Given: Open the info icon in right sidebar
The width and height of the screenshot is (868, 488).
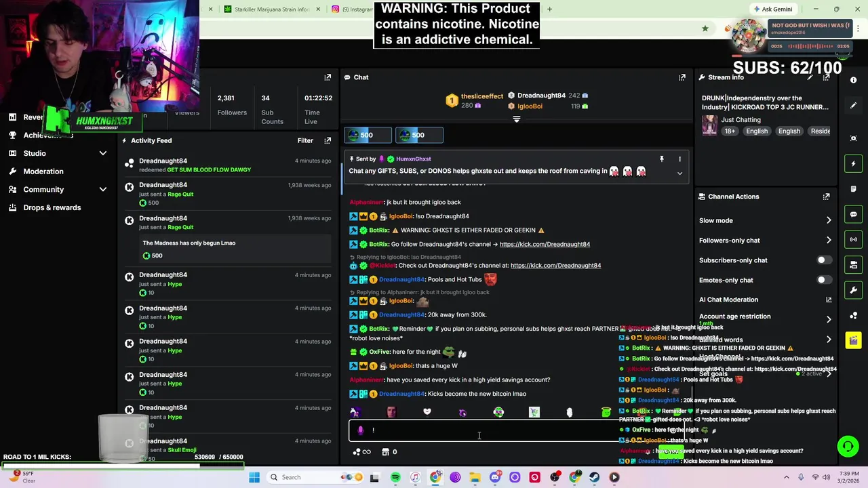Looking at the screenshot, I should (853, 80).
